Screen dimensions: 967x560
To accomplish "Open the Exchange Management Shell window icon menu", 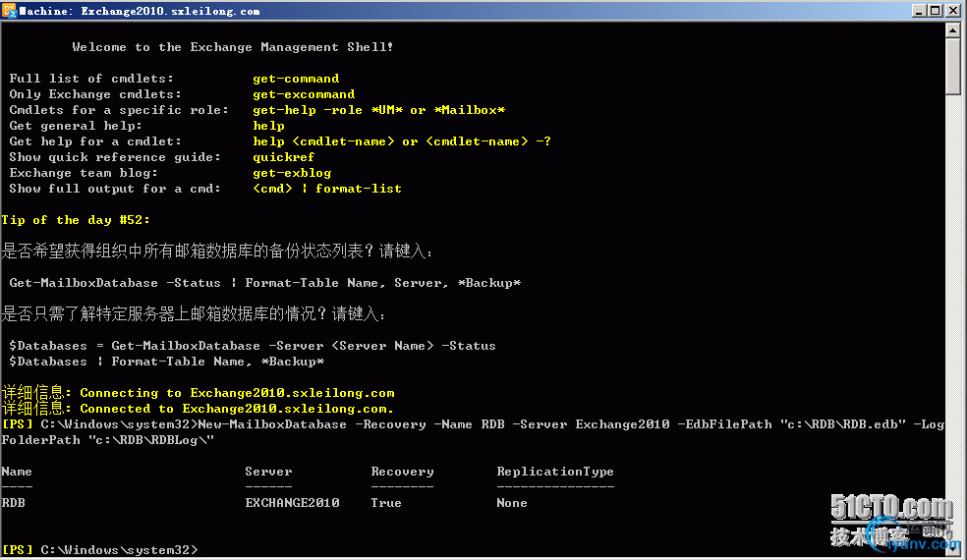I will pyautogui.click(x=9, y=11).
